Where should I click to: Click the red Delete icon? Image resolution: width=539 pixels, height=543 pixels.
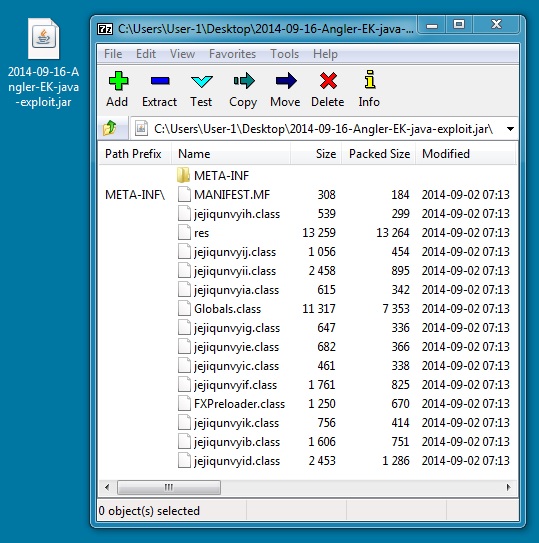(x=328, y=81)
